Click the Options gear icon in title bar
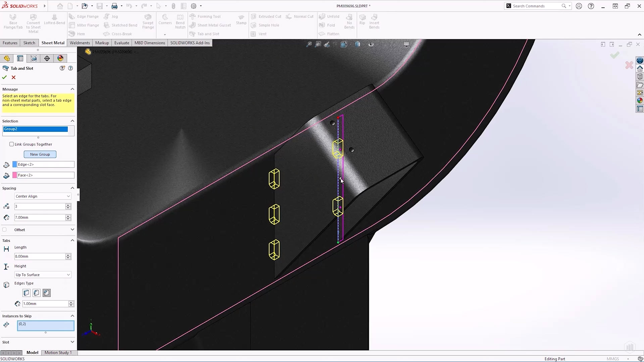The width and height of the screenshot is (644, 362). tap(194, 6)
